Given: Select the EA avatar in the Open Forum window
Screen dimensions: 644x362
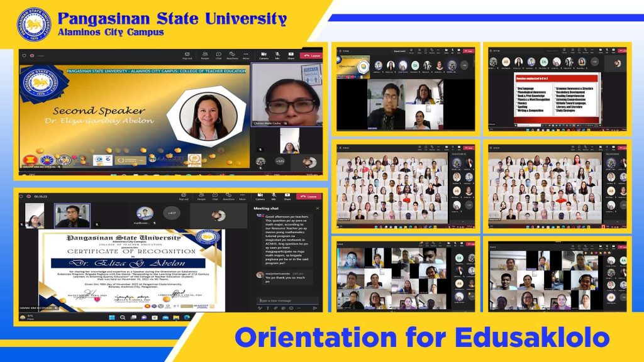Looking at the screenshot, I should tap(415, 65).
